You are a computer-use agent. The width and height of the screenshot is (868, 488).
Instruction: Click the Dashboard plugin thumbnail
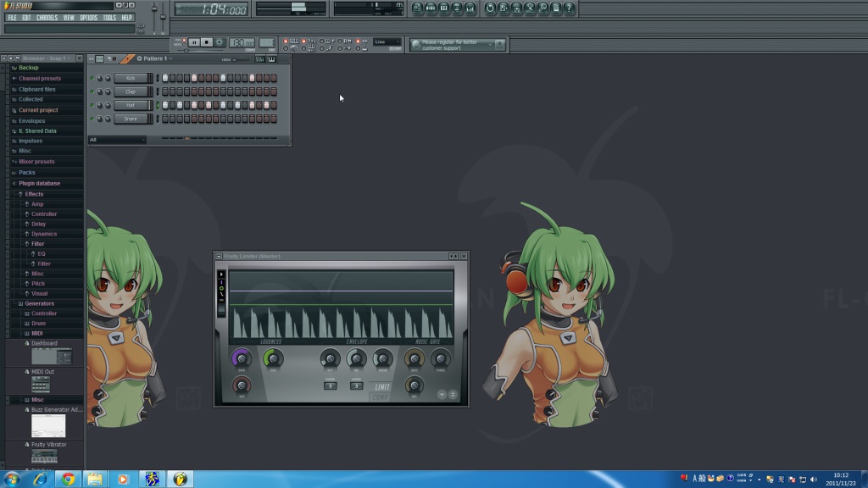click(51, 357)
